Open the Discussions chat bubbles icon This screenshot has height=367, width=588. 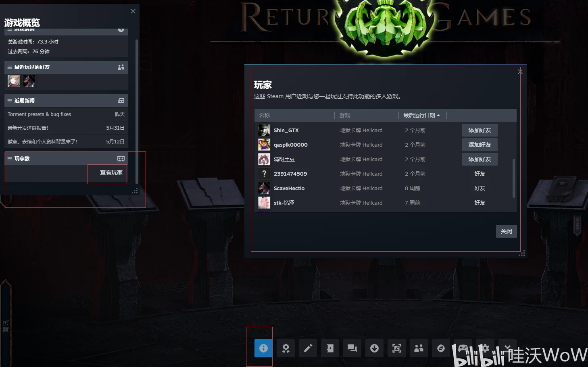point(352,348)
